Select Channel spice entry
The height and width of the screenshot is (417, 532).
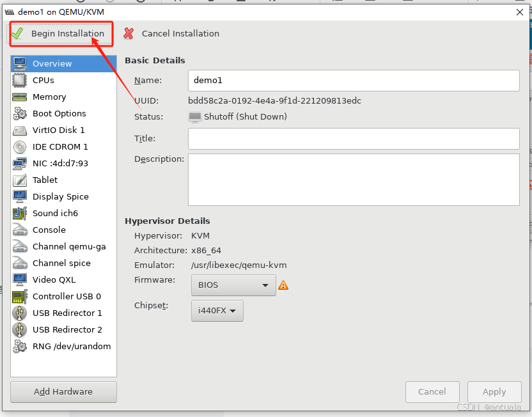[63, 263]
